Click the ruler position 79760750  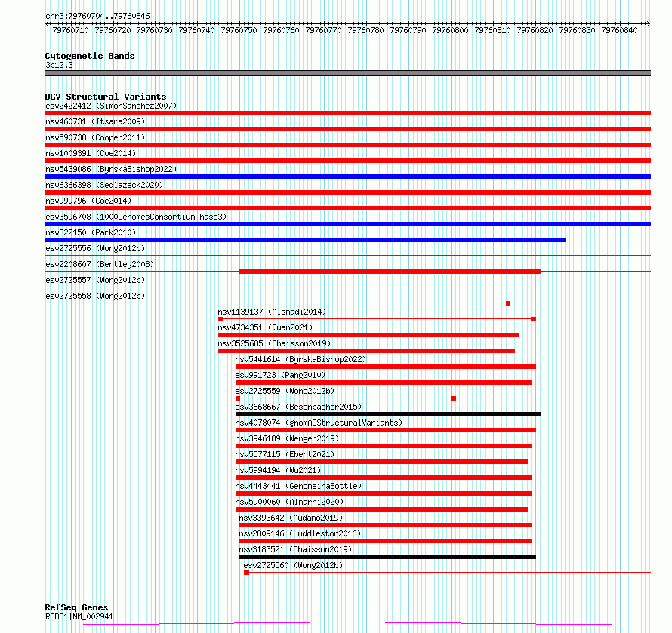click(239, 30)
